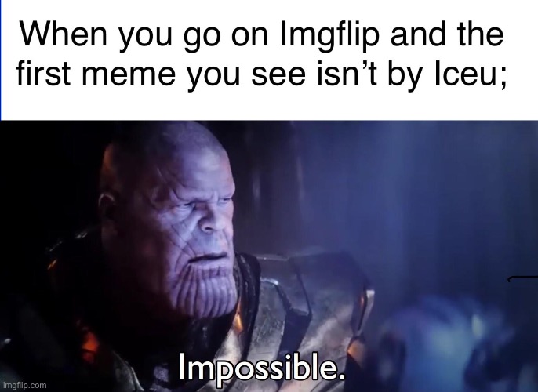Image resolution: width=538 pixels, height=392 pixels.
Task: Click the "Impossible." subtitle text
Action: [261, 368]
